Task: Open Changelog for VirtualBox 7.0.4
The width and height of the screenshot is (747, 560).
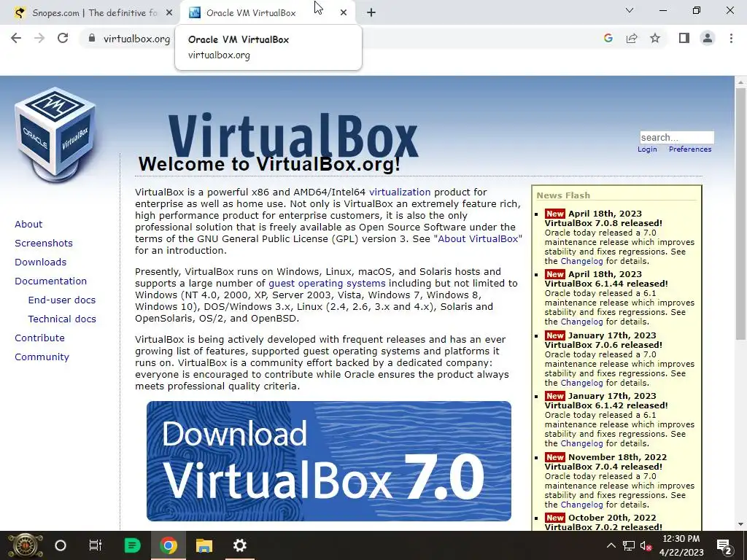Action: (x=581, y=505)
